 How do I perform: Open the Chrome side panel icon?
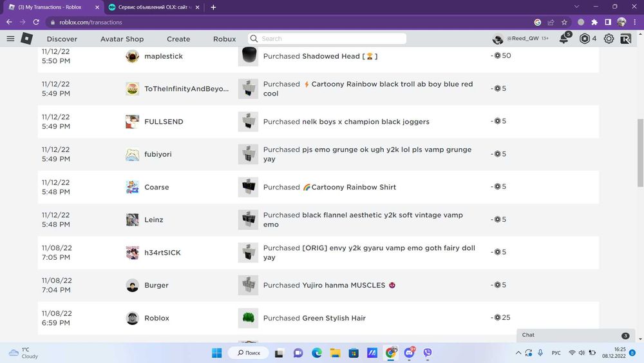(x=608, y=22)
